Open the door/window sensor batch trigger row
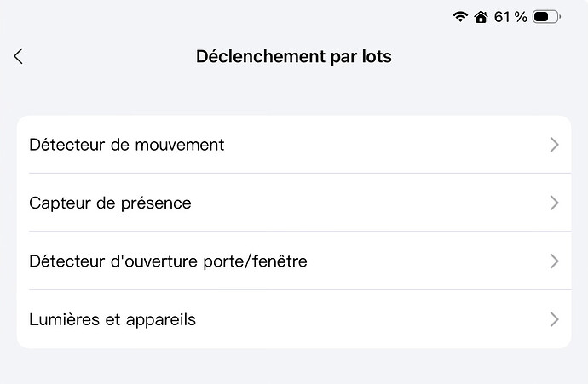The width and height of the screenshot is (588, 384). [x=383, y=261]
